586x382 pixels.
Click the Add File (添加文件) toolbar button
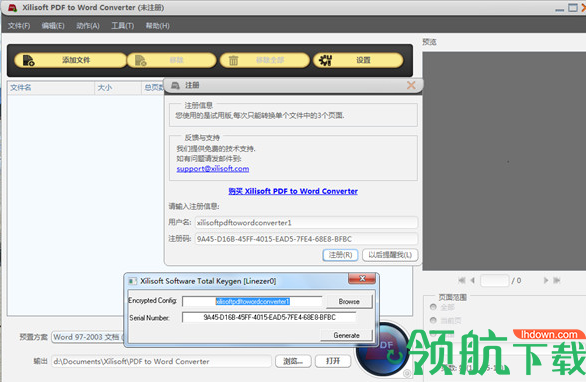pos(71,60)
